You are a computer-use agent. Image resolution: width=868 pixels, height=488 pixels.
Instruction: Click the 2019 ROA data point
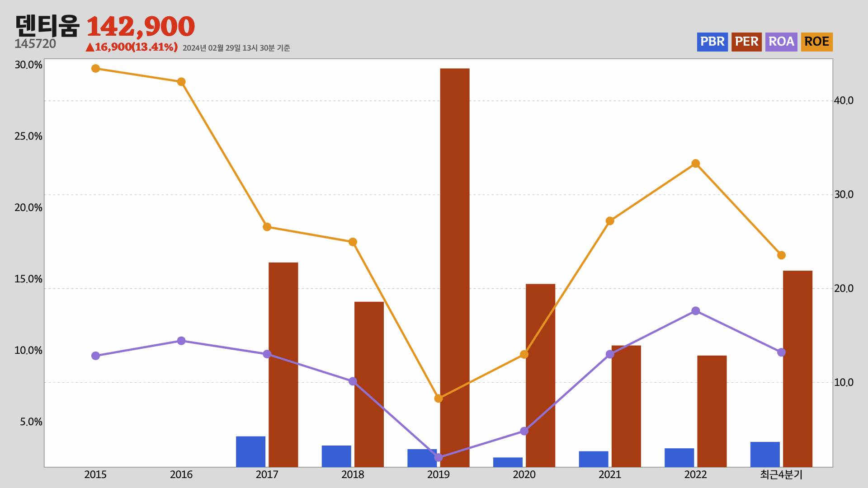pos(439,458)
